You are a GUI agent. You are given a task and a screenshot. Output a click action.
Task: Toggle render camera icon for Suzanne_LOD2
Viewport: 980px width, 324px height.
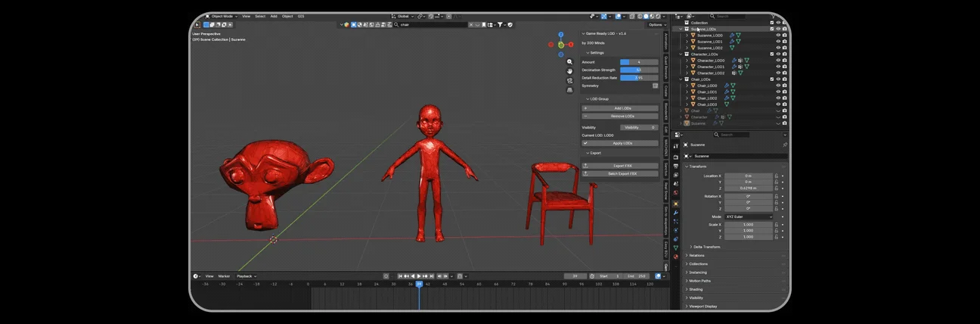click(x=784, y=48)
